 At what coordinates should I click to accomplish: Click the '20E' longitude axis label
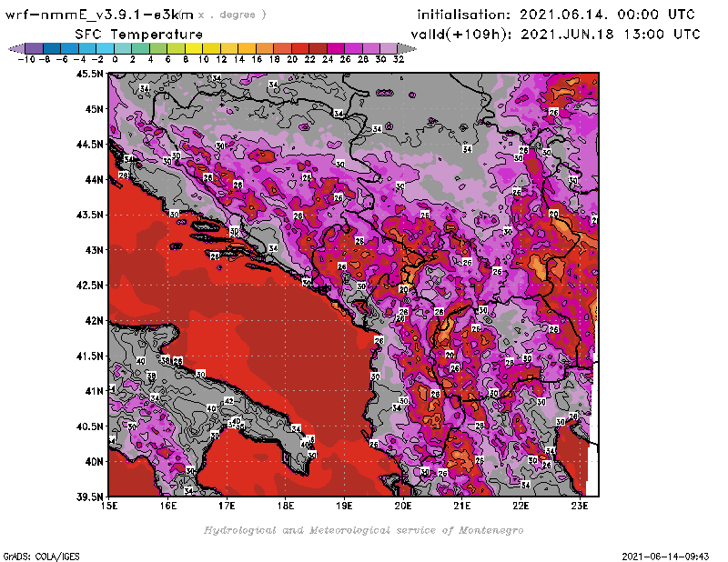tap(403, 506)
